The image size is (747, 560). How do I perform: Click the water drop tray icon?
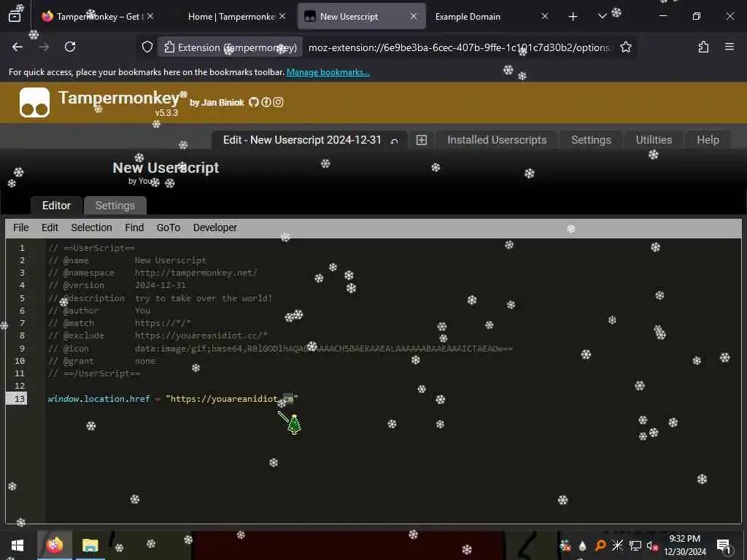coord(582,545)
